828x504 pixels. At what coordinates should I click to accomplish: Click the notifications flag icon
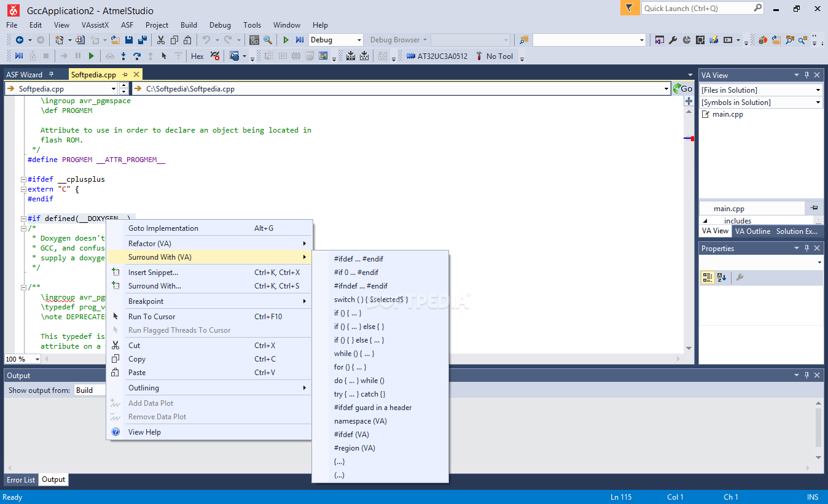point(628,8)
